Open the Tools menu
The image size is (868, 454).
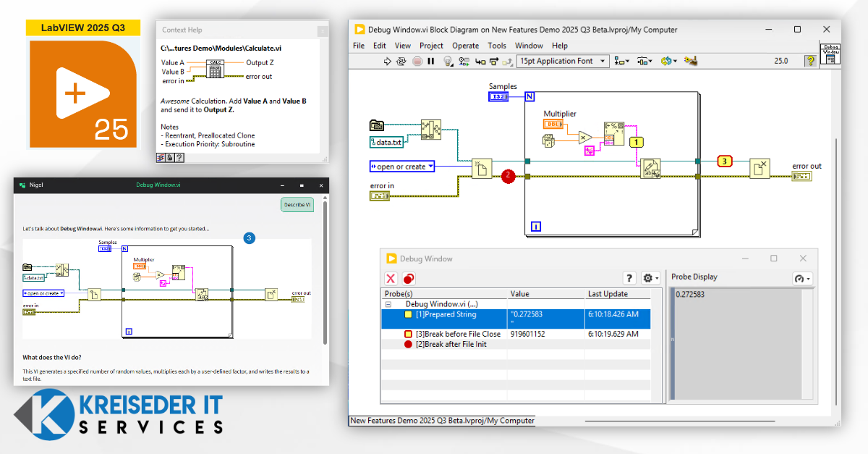pos(497,46)
